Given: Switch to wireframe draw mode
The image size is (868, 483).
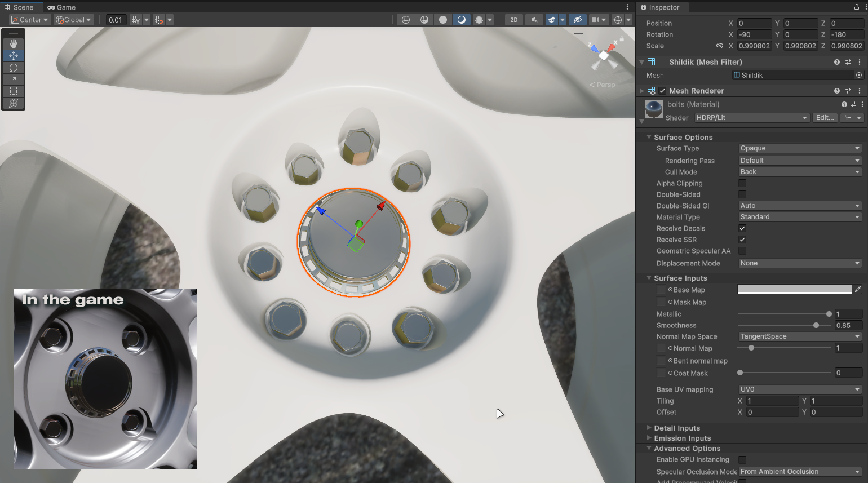Looking at the screenshot, I should [x=405, y=20].
